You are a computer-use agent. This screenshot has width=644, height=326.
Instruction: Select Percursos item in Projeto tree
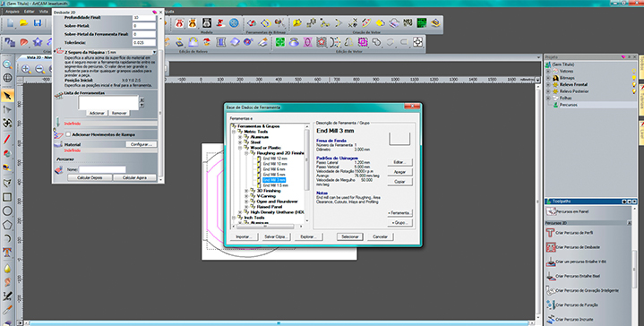pos(569,105)
